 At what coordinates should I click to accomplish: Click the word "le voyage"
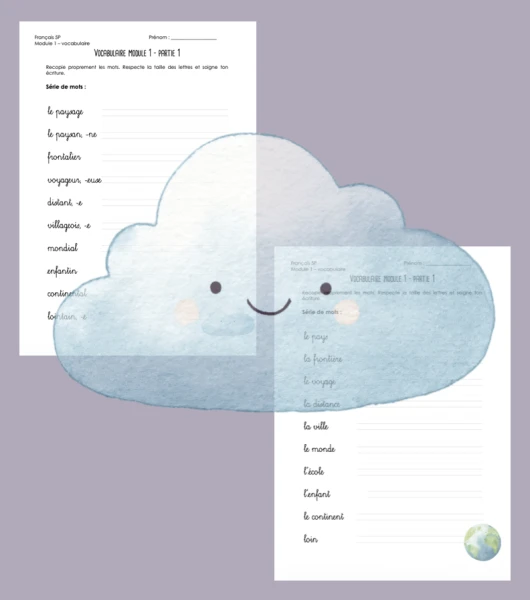pyautogui.click(x=320, y=382)
